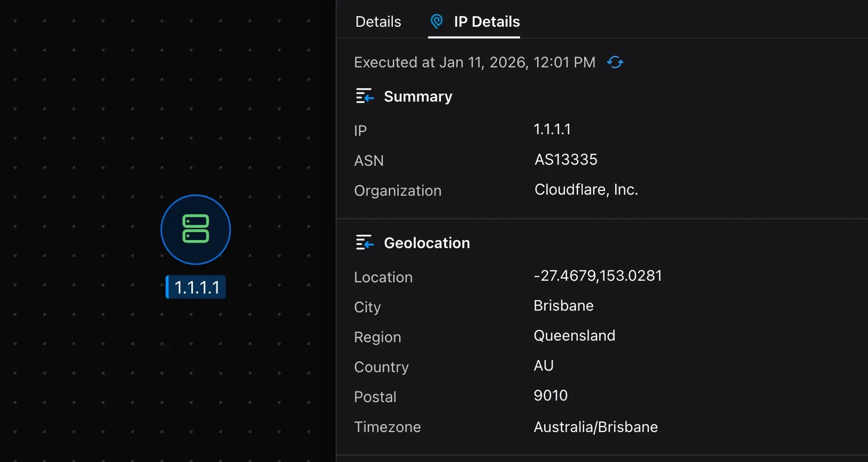Click the ASN field label

pyautogui.click(x=369, y=160)
